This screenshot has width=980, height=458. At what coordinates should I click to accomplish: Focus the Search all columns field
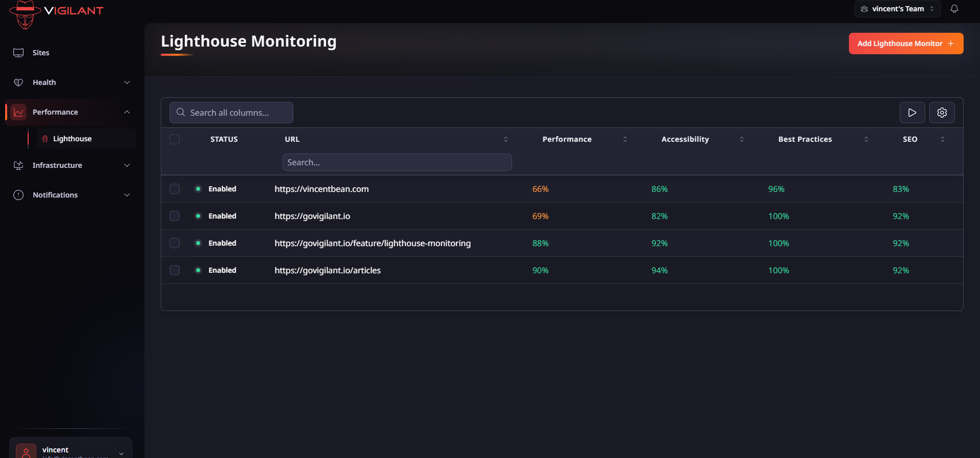(x=231, y=113)
